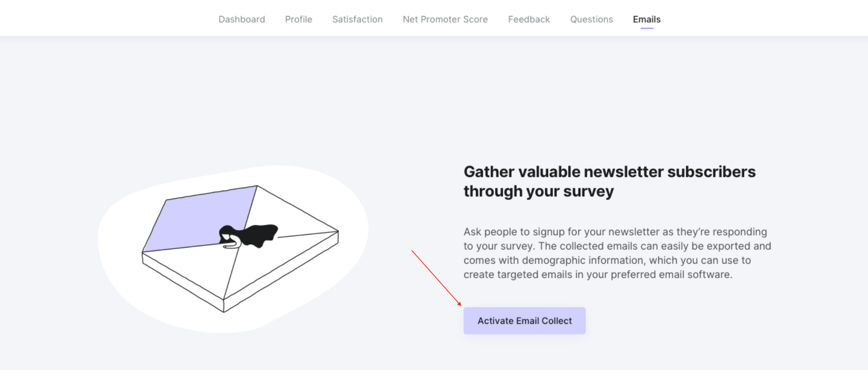The height and width of the screenshot is (370, 868).
Task: Go to the Satisfaction tab
Action: [x=357, y=19]
